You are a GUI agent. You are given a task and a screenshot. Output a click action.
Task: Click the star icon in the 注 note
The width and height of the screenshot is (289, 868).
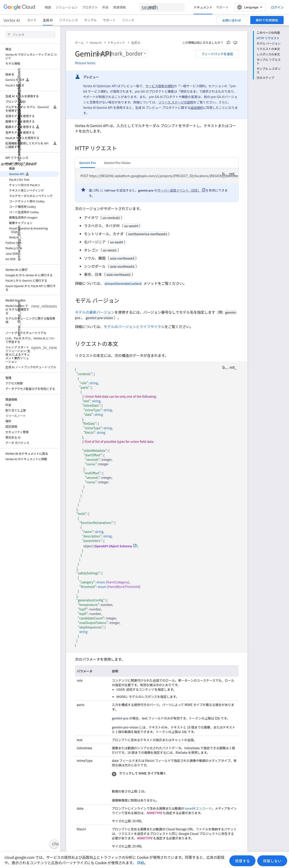[x=83, y=190]
